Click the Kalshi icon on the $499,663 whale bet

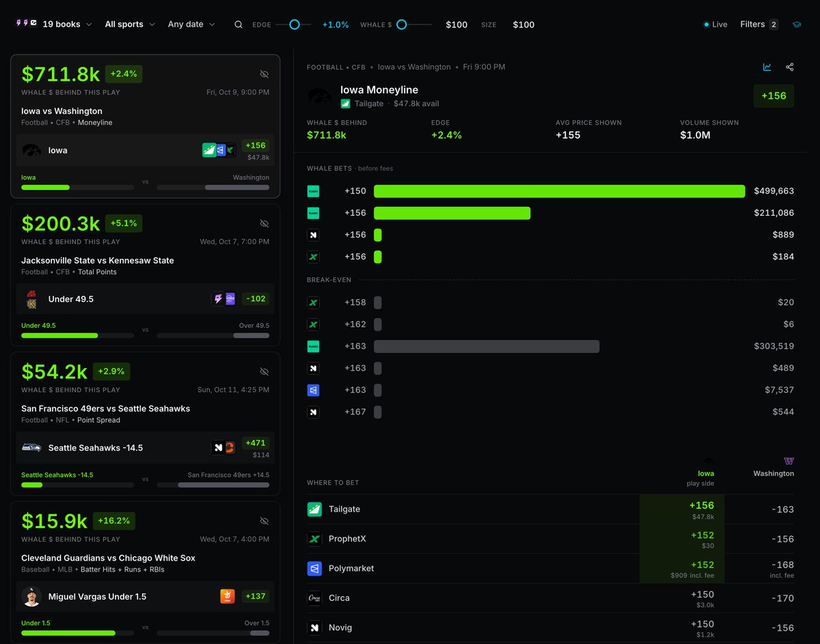coord(313,191)
